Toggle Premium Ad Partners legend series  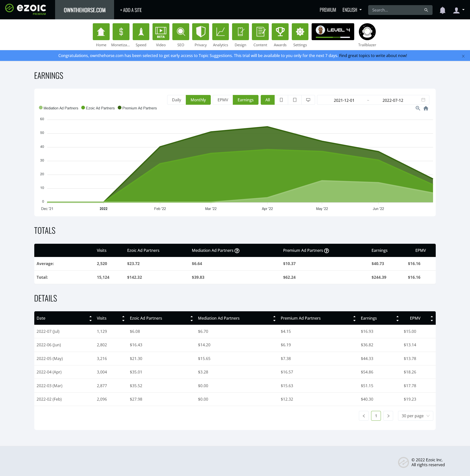click(x=137, y=108)
